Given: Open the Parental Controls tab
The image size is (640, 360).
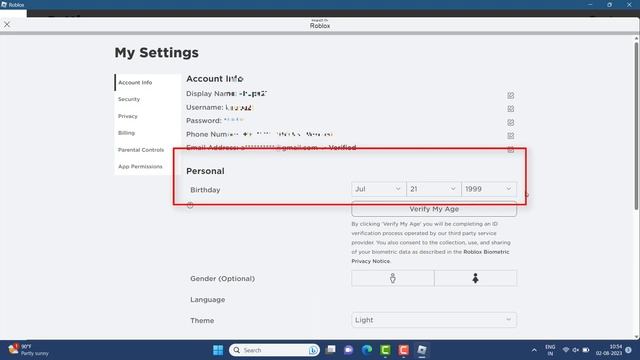Looking at the screenshot, I should [141, 150].
